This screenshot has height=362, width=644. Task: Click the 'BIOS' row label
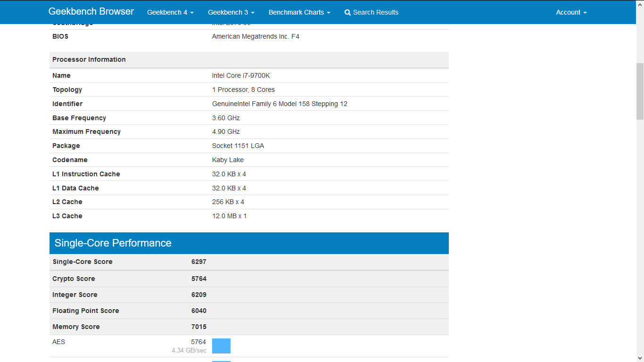tap(60, 36)
